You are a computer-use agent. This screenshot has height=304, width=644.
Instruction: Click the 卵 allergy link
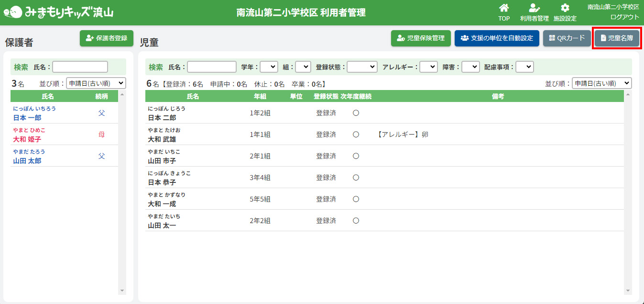point(425,135)
